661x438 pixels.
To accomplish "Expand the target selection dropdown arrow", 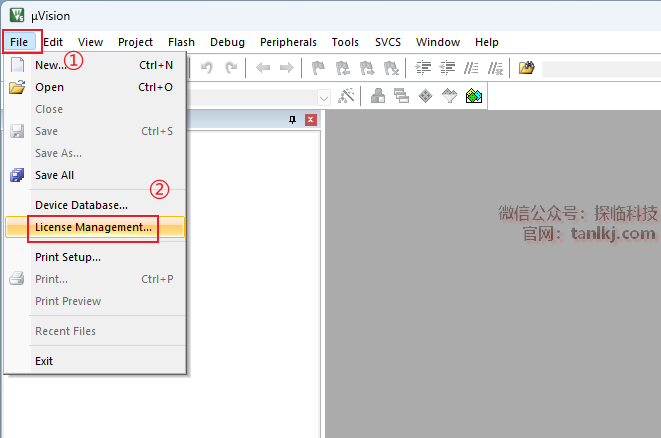I will point(324,97).
